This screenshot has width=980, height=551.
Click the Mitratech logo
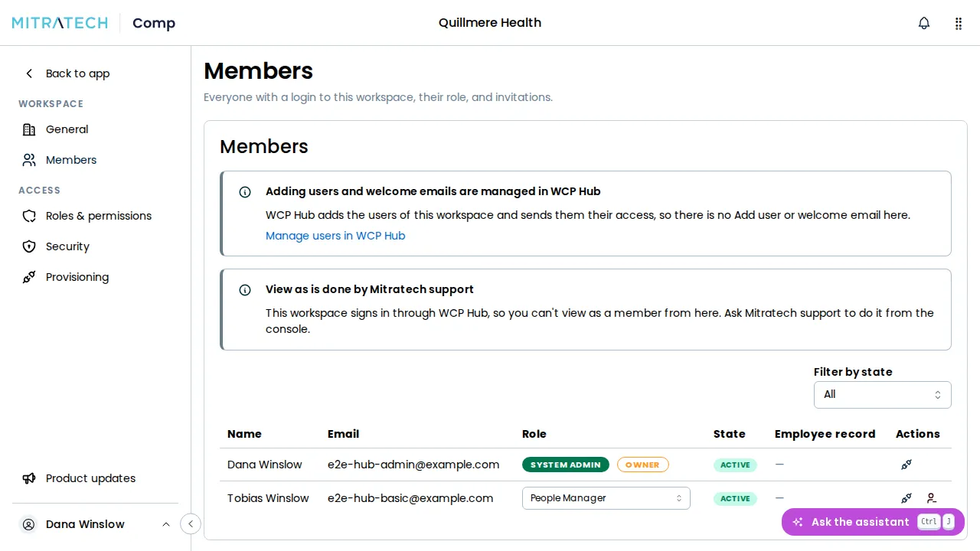coord(60,23)
